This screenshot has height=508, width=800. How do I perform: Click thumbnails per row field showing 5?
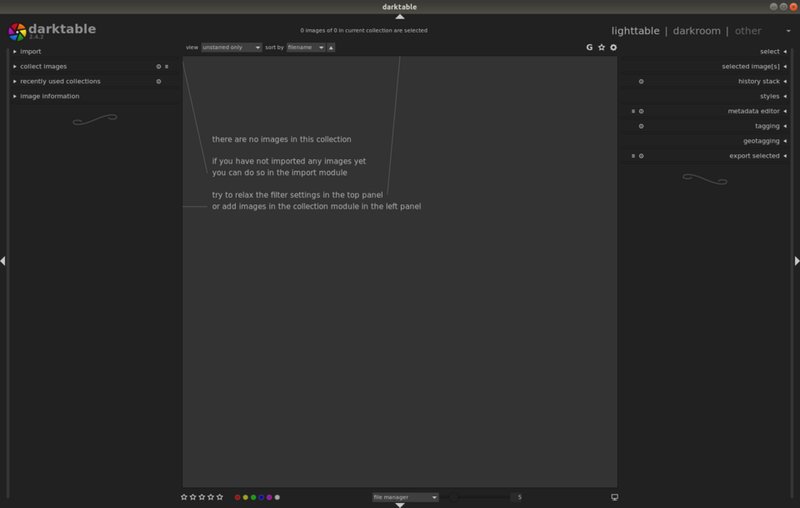click(x=519, y=497)
